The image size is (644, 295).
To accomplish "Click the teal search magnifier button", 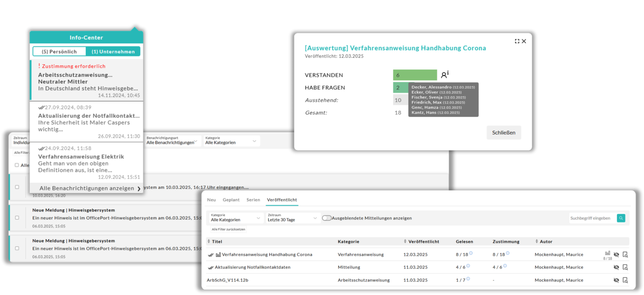I will pos(621,218).
